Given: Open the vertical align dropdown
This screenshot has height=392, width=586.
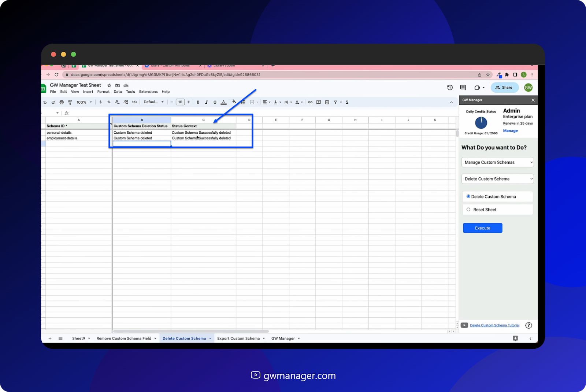Looking at the screenshot, I should (x=278, y=102).
